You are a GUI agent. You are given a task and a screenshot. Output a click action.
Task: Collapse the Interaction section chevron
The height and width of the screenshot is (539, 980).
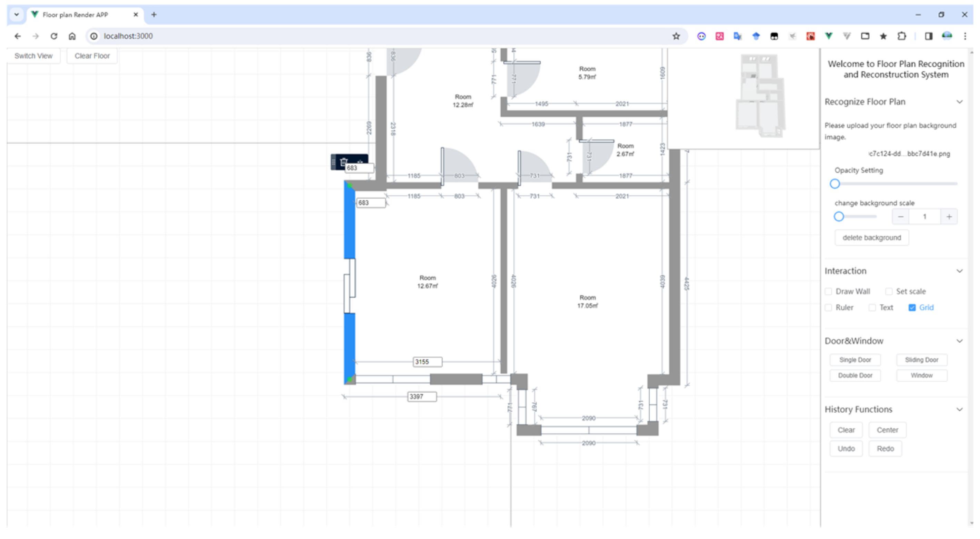point(959,271)
